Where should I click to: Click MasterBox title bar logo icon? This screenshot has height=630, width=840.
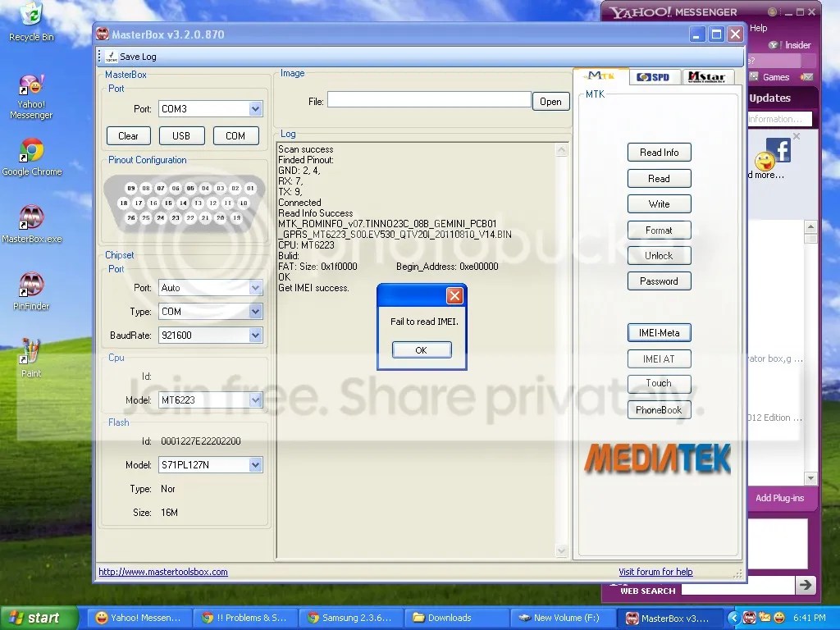(103, 34)
